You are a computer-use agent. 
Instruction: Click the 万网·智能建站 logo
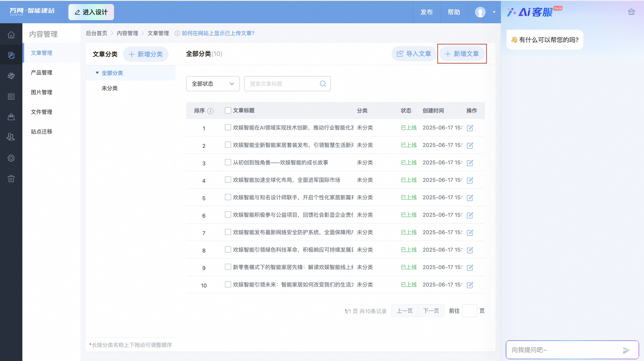[x=32, y=11]
